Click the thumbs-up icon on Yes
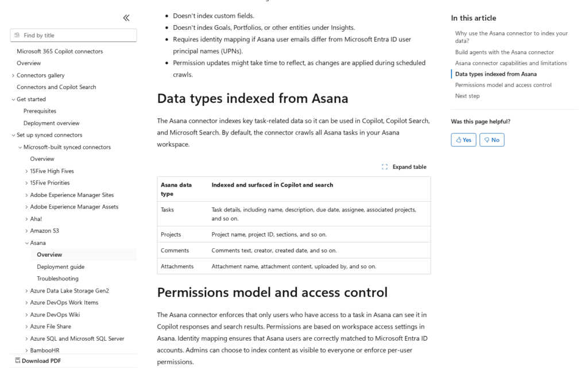The height and width of the screenshot is (378, 588). [x=458, y=140]
